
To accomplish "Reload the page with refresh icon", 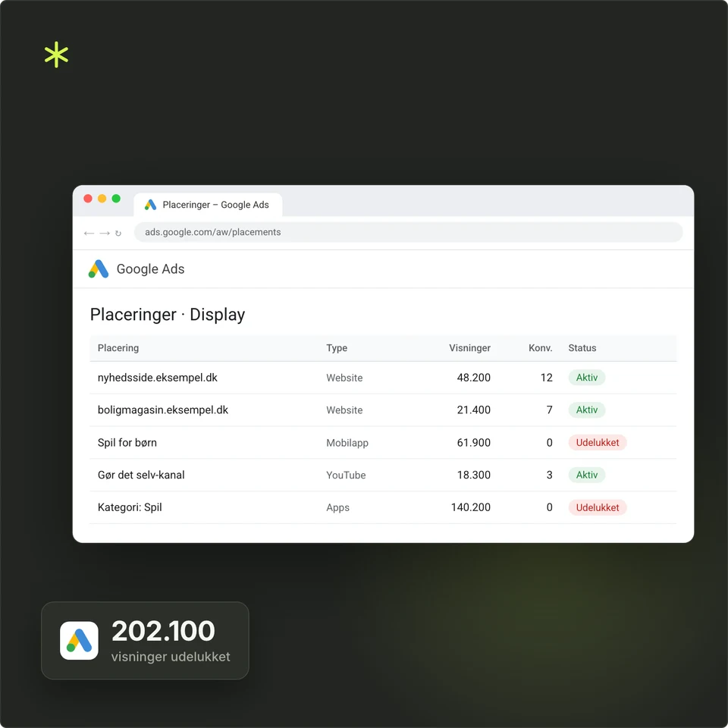I will (x=118, y=233).
